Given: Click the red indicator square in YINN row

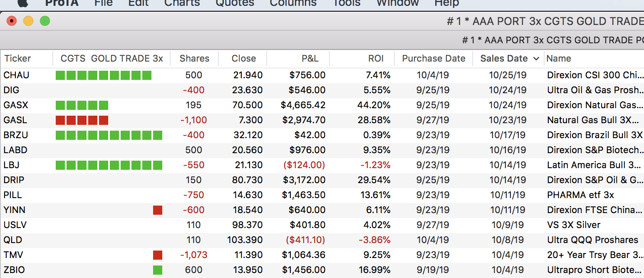Looking at the screenshot, I should click(x=158, y=210).
